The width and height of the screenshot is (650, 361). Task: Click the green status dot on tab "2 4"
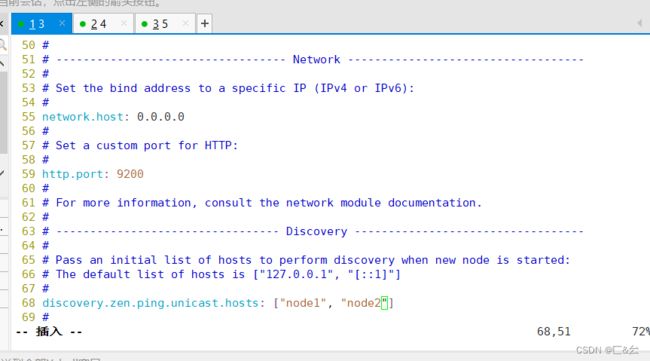click(82, 24)
